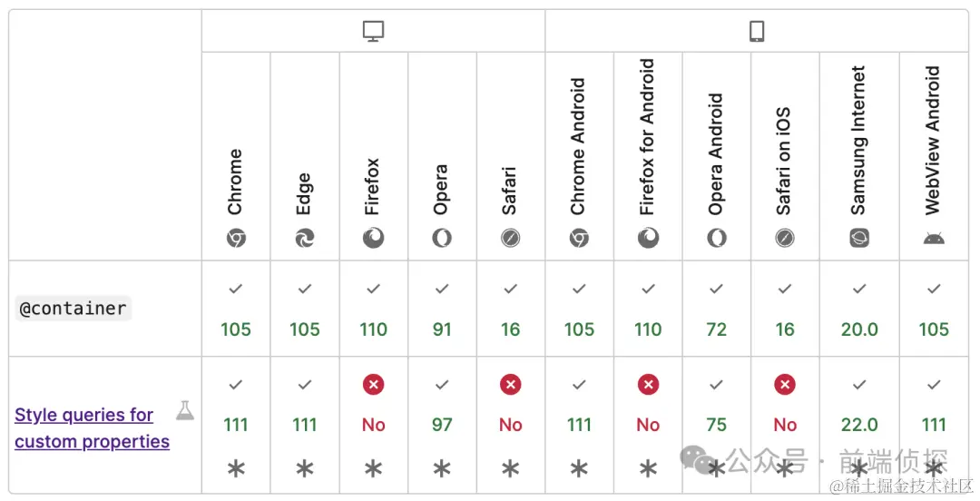Click the experimental flask icon
Viewport: 980px width, 501px height.
(185, 410)
